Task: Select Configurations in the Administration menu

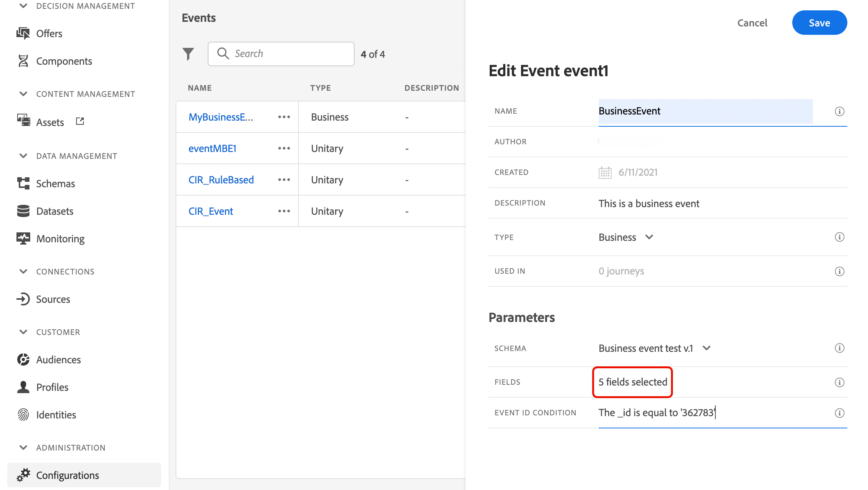Action: click(67, 475)
